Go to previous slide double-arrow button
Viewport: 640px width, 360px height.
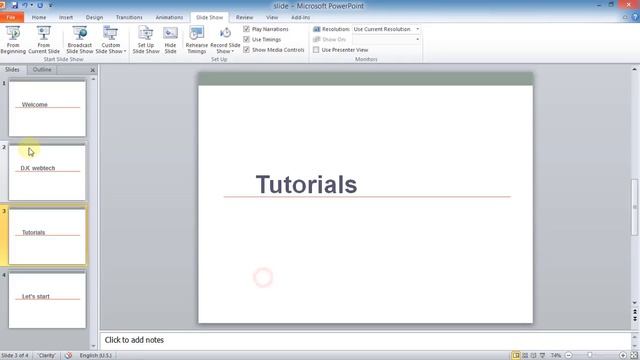635,311
